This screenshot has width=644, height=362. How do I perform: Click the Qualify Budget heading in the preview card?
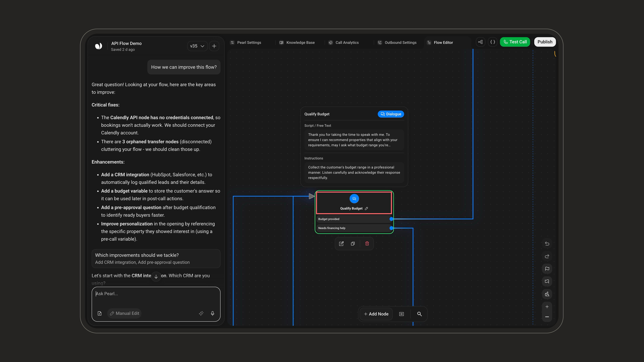pos(317,114)
